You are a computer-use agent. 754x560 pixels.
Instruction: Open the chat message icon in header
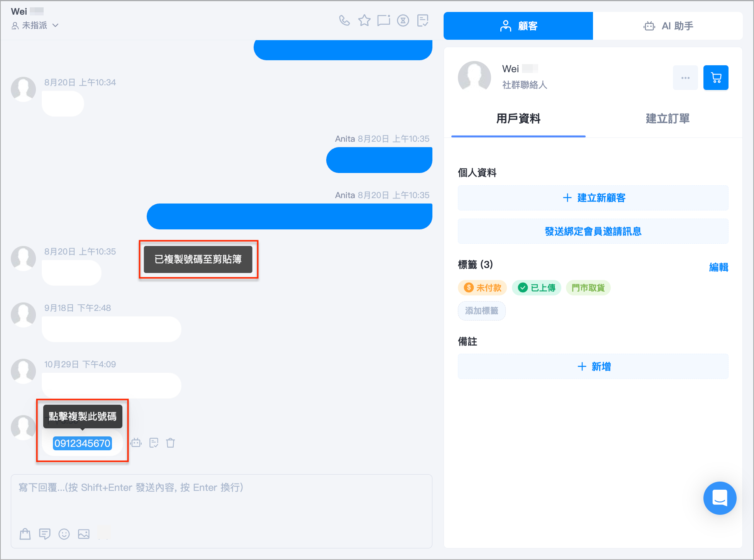[384, 20]
